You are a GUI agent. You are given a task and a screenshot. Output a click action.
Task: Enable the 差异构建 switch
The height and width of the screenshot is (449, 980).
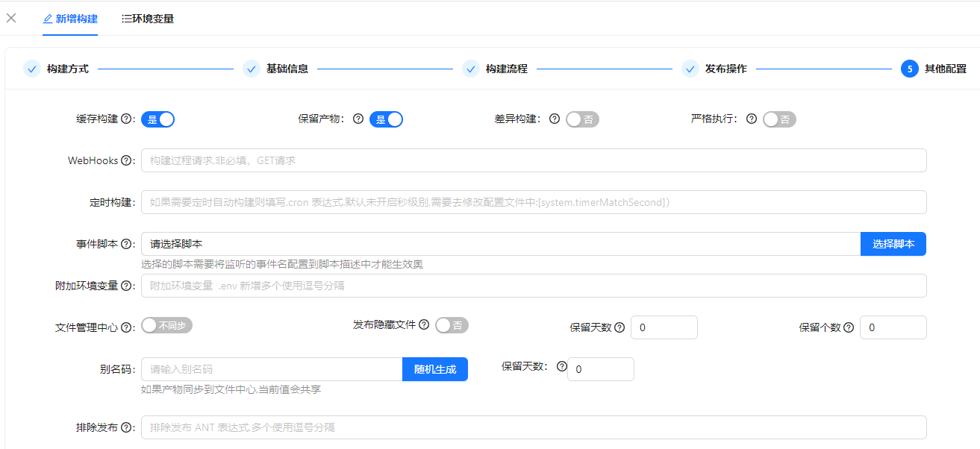[582, 119]
